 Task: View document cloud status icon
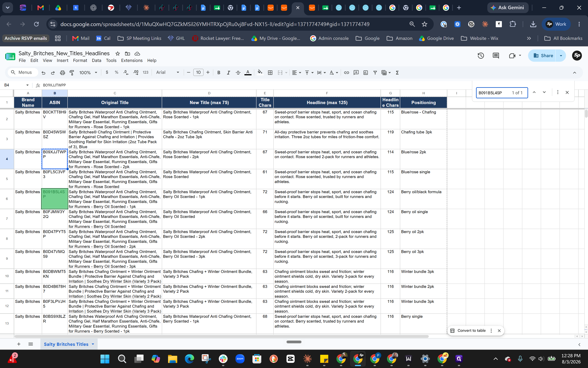(x=137, y=53)
